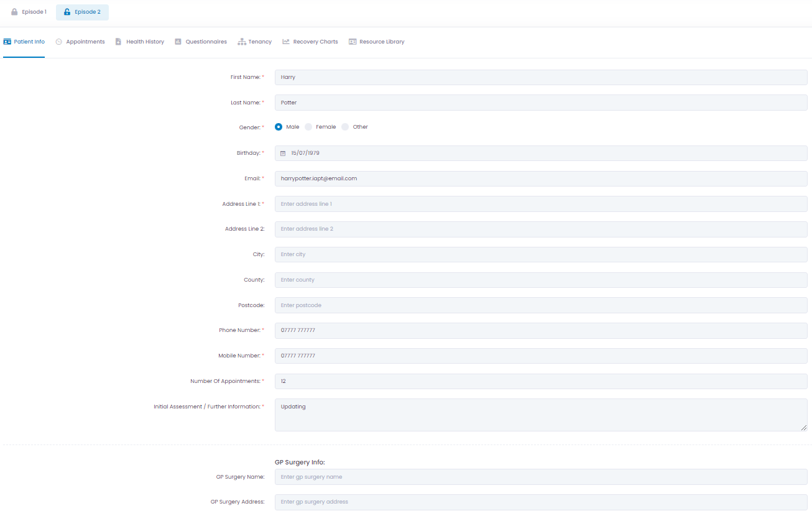Image resolution: width=812 pixels, height=516 pixels.
Task: Select the Female gender radio button
Action: point(308,127)
